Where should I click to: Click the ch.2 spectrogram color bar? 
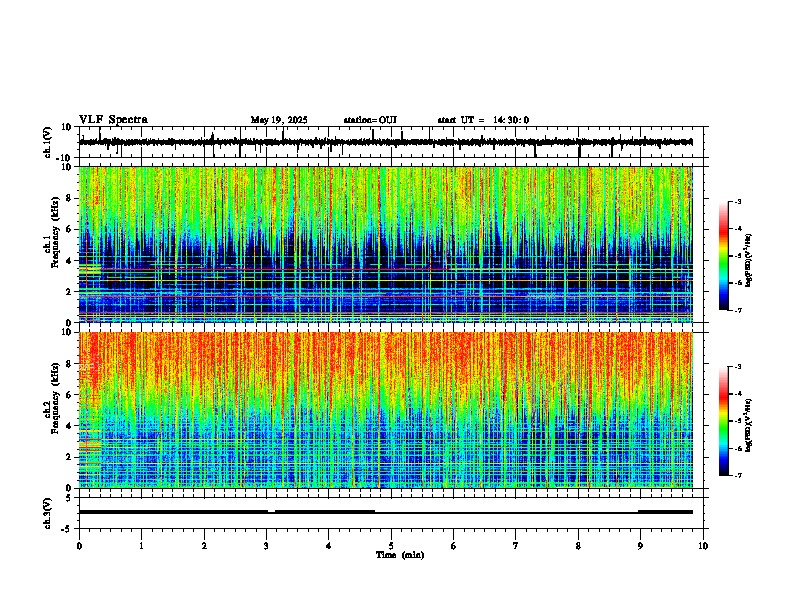(x=723, y=421)
